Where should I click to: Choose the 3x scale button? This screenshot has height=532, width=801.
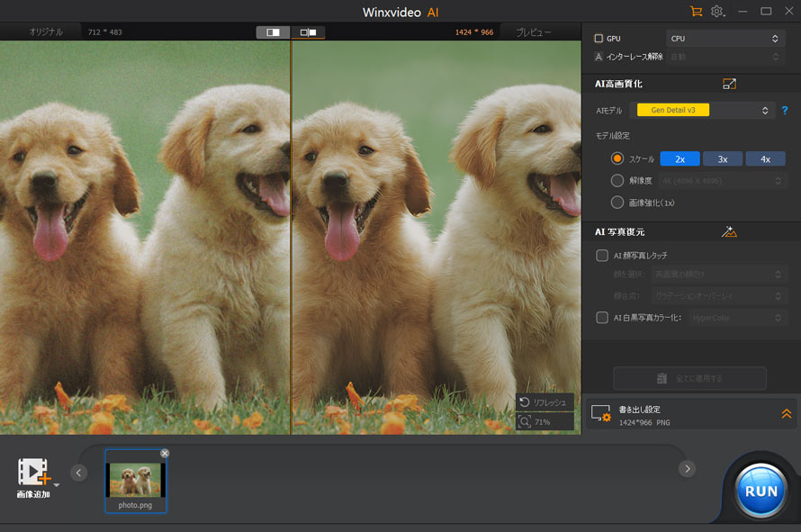(x=723, y=158)
